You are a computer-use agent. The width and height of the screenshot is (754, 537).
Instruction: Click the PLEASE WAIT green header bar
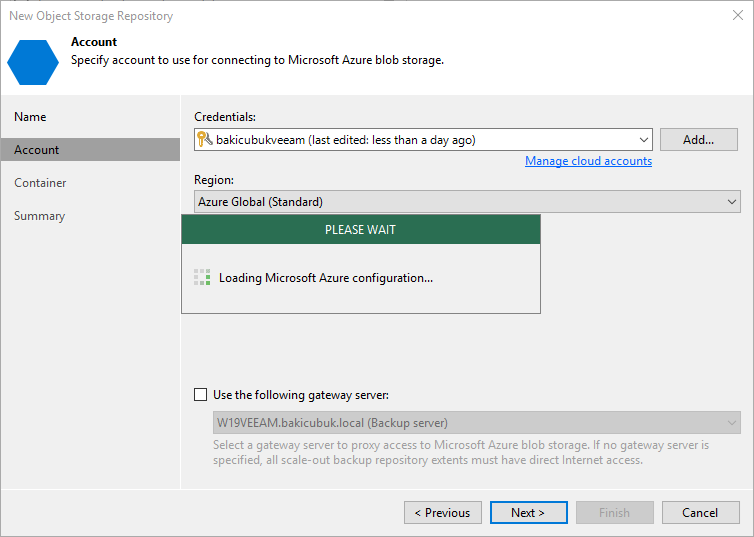point(361,229)
